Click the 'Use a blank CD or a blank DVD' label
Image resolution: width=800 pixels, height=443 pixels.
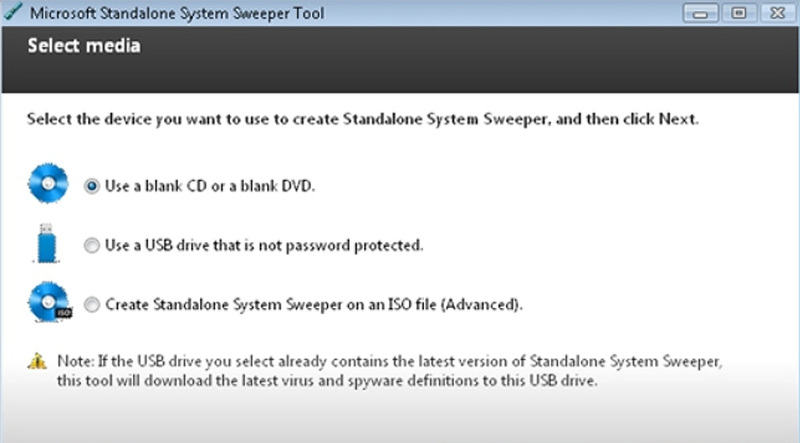click(x=210, y=186)
